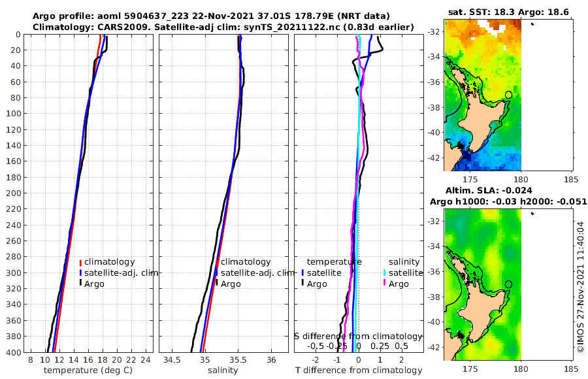Click S difference tick label -0.5

click(316, 346)
